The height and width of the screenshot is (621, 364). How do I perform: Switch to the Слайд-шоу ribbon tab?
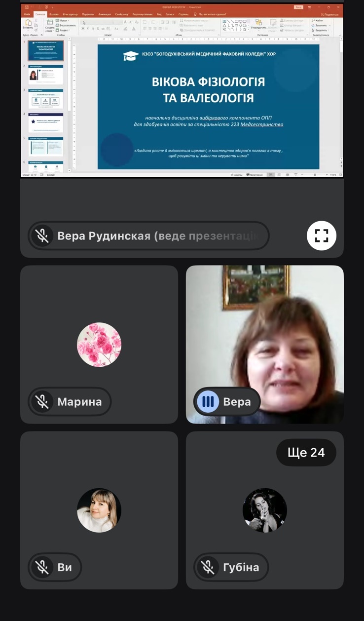pyautogui.click(x=122, y=14)
